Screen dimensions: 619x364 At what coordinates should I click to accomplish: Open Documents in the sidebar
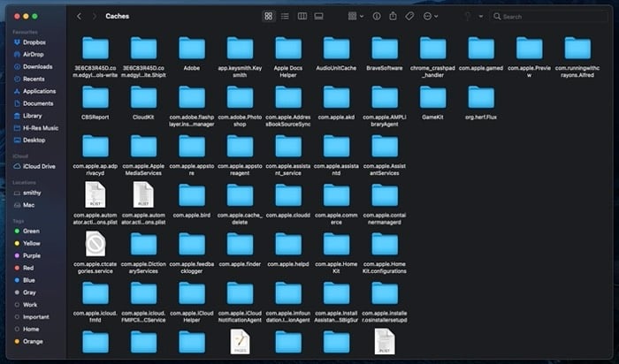(x=34, y=103)
